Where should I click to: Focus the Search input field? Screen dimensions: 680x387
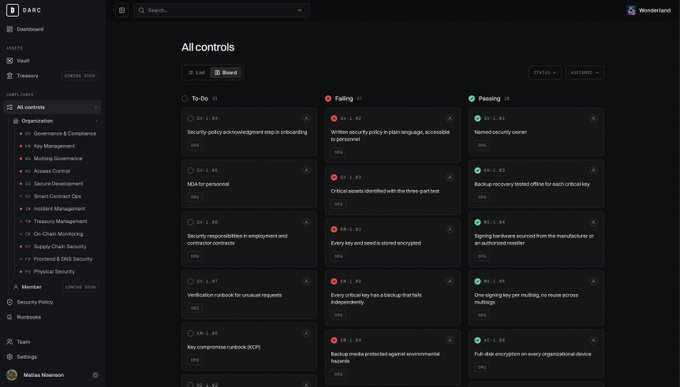222,10
